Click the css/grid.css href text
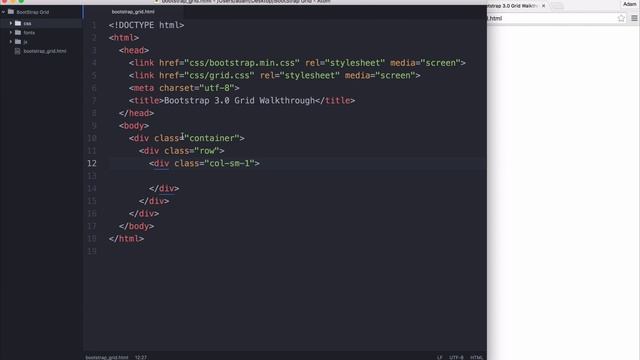Viewport: 640px width, 360px height. pyautogui.click(x=219, y=76)
